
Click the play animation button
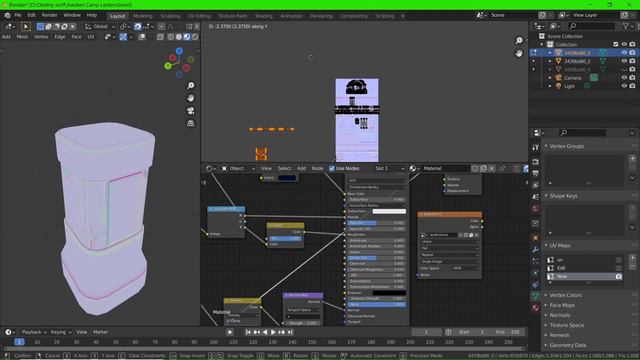(273, 332)
